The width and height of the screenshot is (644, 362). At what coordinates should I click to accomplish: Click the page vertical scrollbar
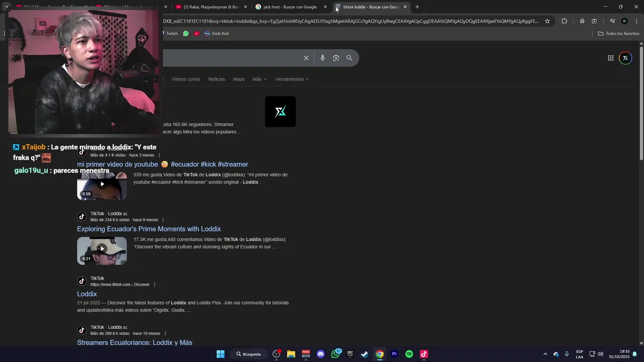tap(641, 103)
